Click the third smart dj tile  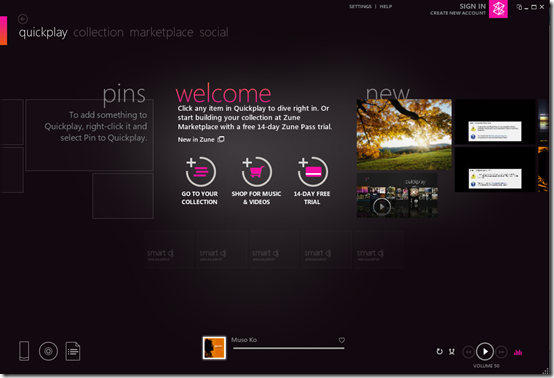[274, 249]
